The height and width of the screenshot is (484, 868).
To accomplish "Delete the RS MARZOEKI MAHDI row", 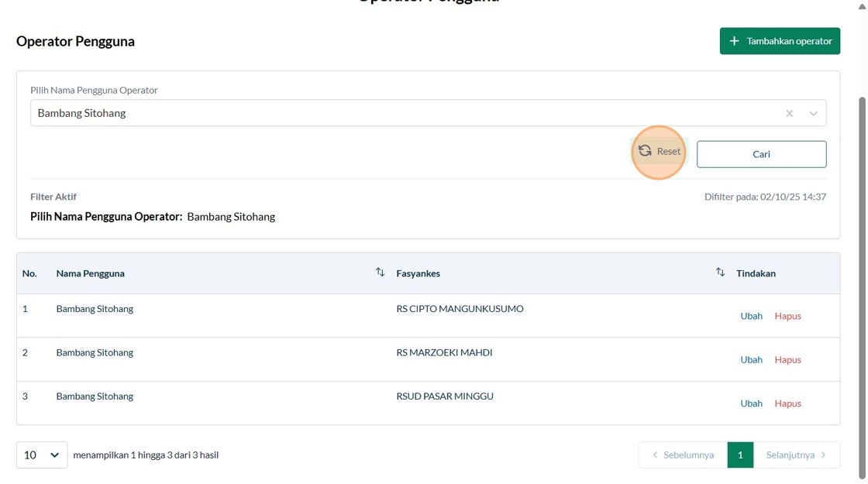I will coord(787,359).
